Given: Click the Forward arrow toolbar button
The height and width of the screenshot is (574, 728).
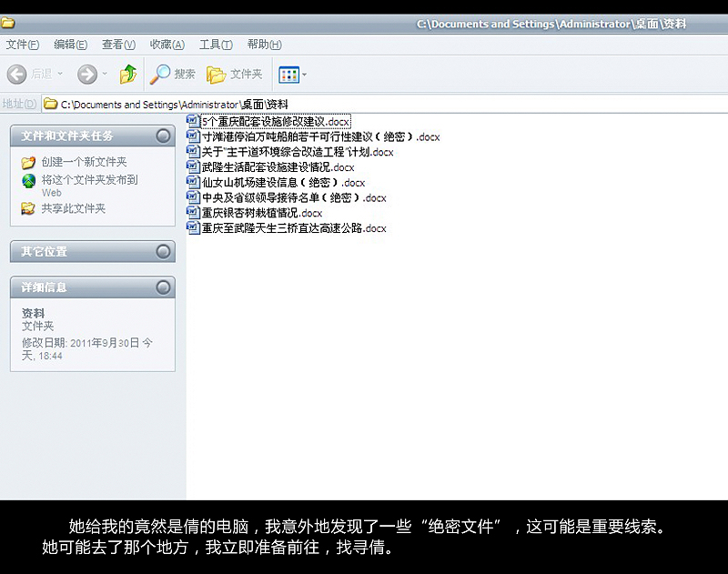Looking at the screenshot, I should coord(87,74).
